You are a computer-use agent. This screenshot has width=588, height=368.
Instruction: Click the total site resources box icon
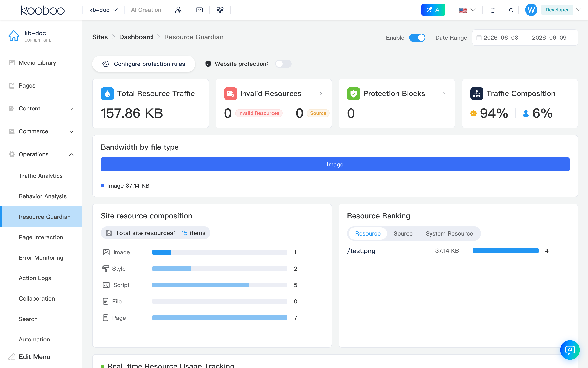click(x=109, y=233)
